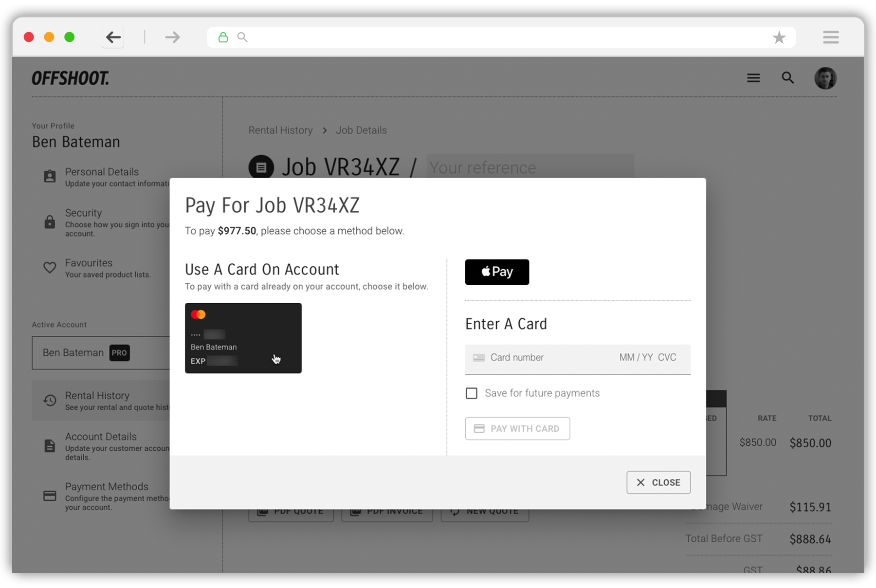Screen dimensions: 876x588
Task: Click the Payment Methods card icon
Action: point(50,496)
